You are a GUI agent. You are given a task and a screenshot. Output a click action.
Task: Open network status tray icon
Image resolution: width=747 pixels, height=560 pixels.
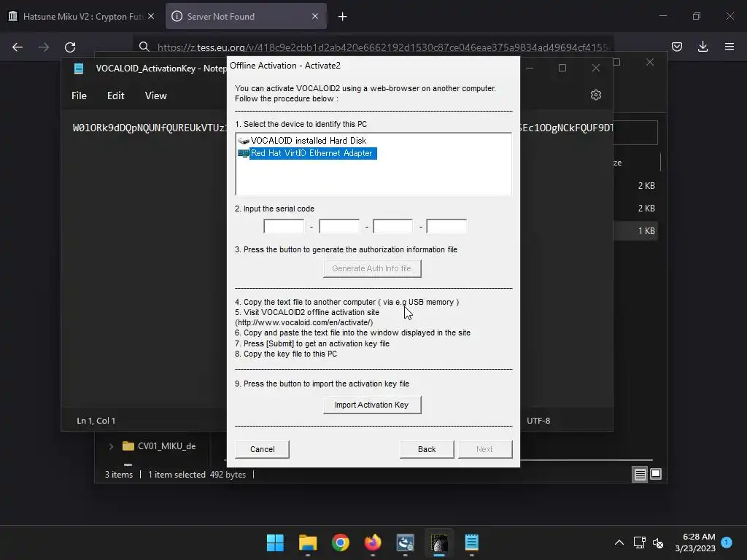tap(639, 542)
